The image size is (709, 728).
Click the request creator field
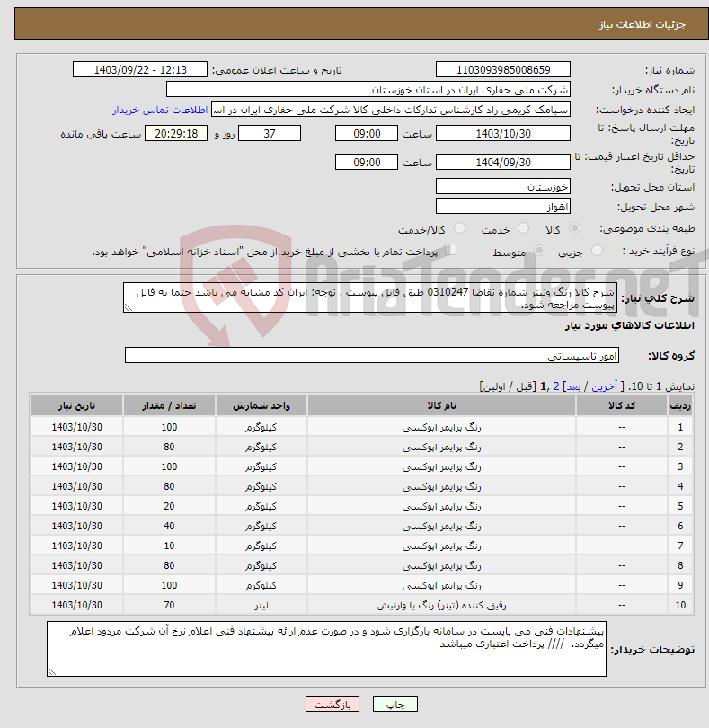pos(391,110)
